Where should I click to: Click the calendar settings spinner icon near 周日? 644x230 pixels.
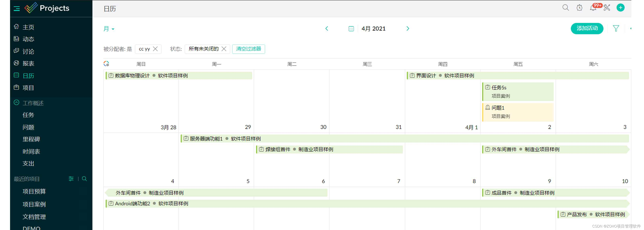tap(106, 64)
